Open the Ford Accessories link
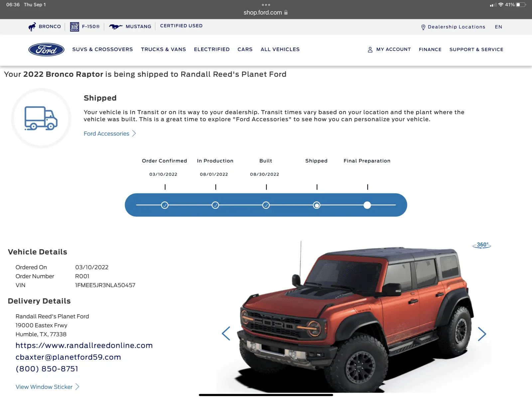This screenshot has height=399, width=532. coord(106,134)
